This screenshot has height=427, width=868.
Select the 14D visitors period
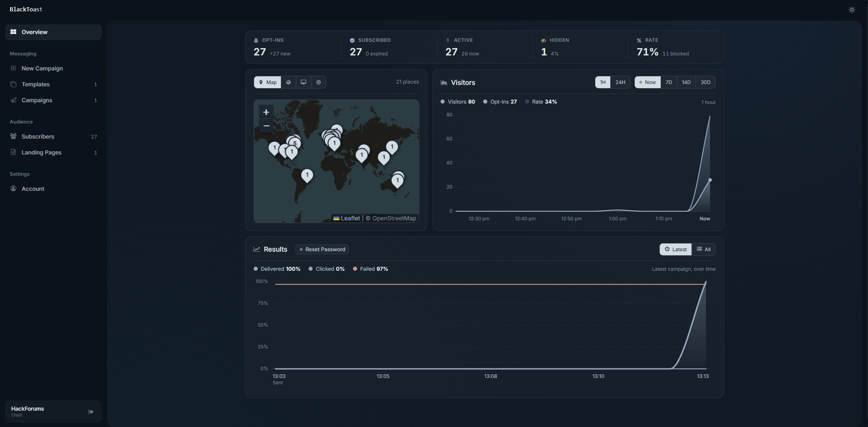(x=686, y=82)
